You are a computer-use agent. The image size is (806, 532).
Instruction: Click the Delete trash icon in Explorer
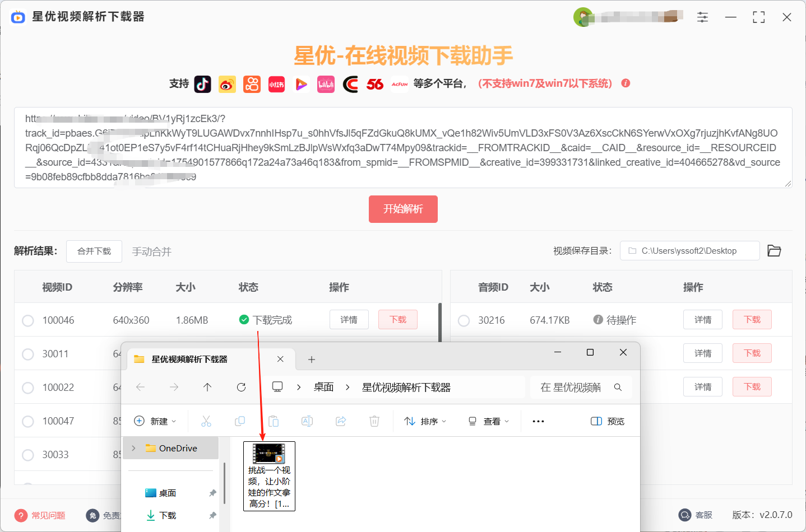coord(374,421)
